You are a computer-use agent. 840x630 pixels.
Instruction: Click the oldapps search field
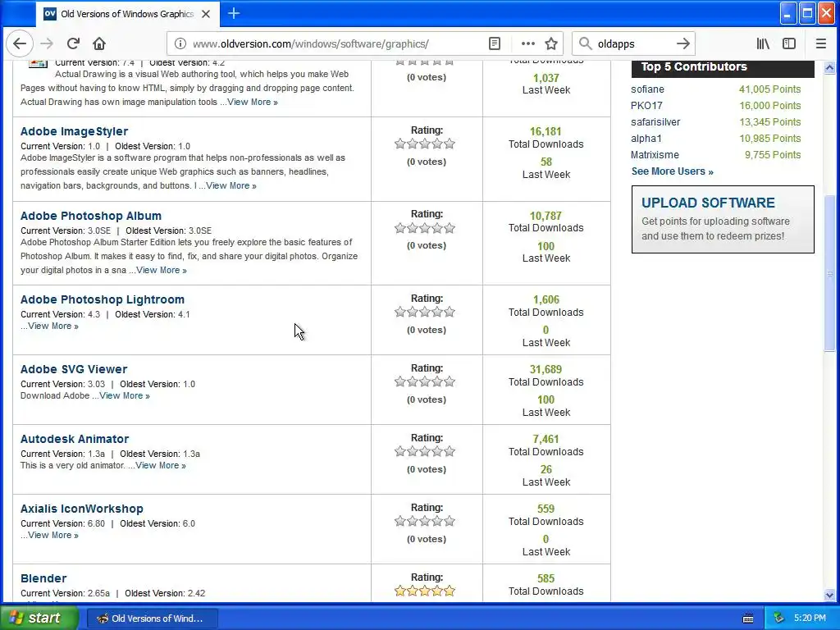point(632,44)
